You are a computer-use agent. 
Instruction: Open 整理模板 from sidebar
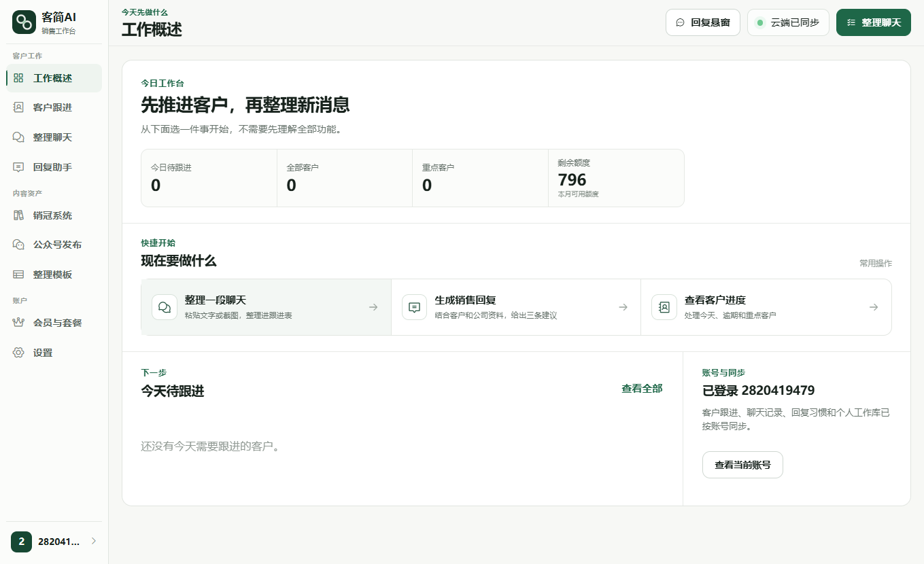click(54, 275)
